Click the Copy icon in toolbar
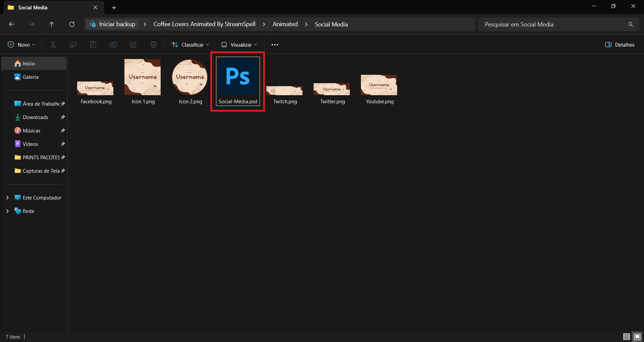The width and height of the screenshot is (644, 342). [73, 45]
